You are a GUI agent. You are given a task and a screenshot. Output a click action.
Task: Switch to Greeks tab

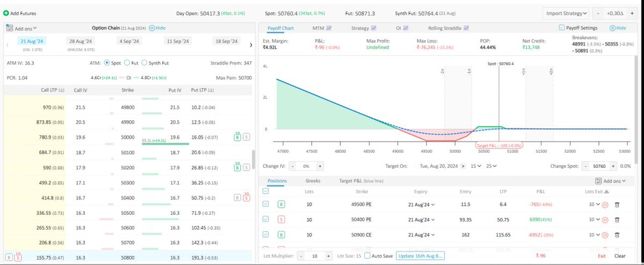(x=313, y=181)
